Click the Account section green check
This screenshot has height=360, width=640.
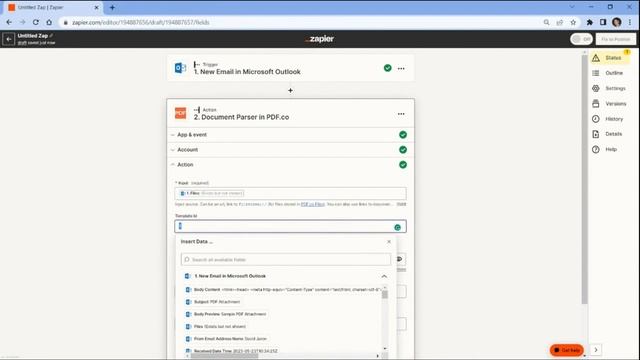click(403, 150)
